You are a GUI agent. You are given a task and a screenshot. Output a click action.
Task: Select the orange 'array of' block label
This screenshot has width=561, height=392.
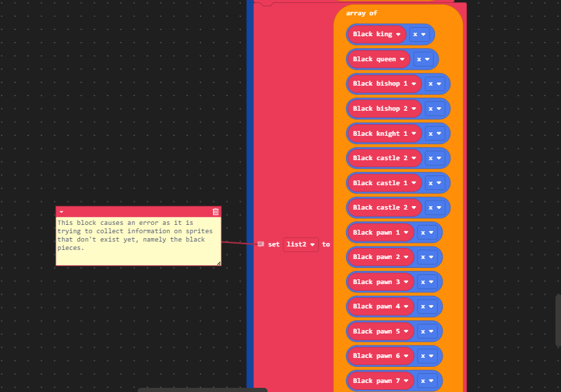pyautogui.click(x=361, y=13)
